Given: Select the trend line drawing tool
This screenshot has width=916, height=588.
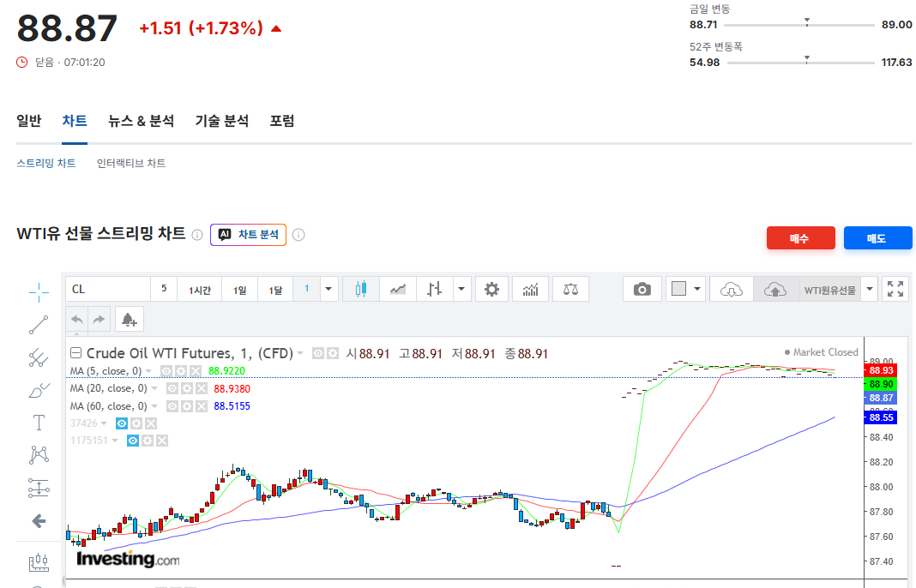Looking at the screenshot, I should coord(39,325).
